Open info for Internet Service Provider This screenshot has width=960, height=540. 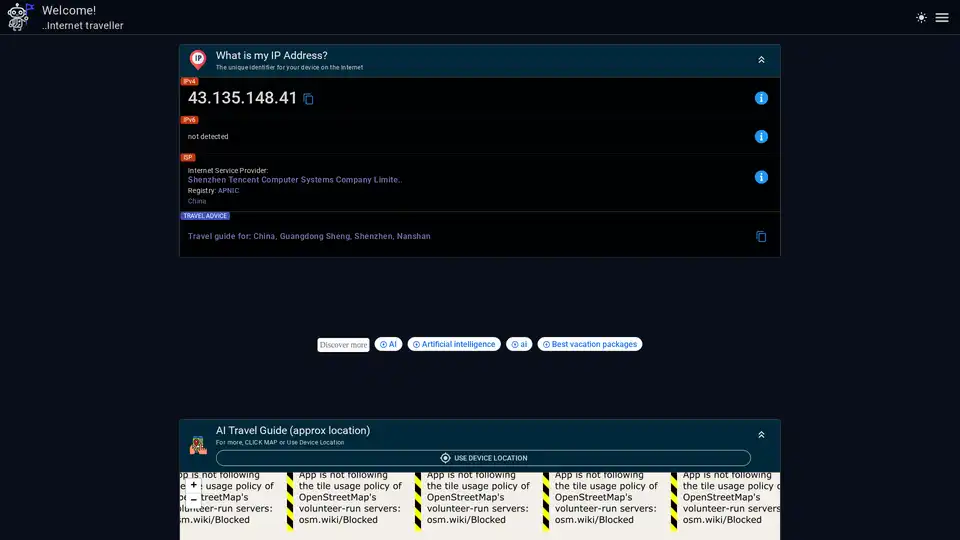(761, 177)
